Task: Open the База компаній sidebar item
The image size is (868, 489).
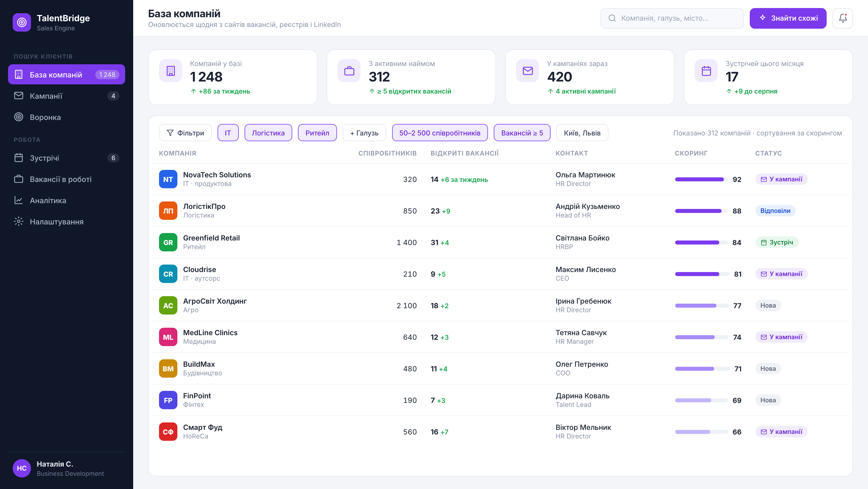Action: point(66,74)
